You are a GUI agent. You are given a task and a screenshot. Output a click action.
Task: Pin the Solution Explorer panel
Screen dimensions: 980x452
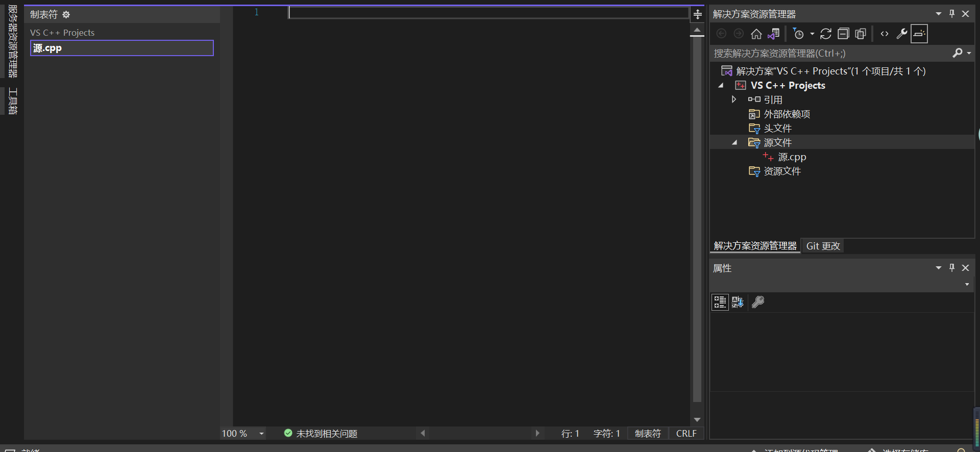point(952,14)
